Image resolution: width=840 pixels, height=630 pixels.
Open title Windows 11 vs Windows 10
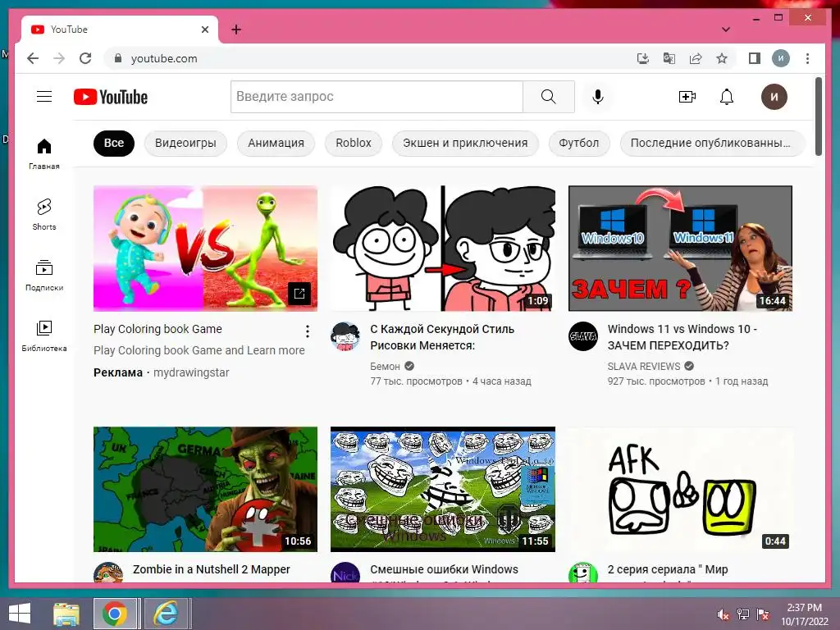(682, 337)
